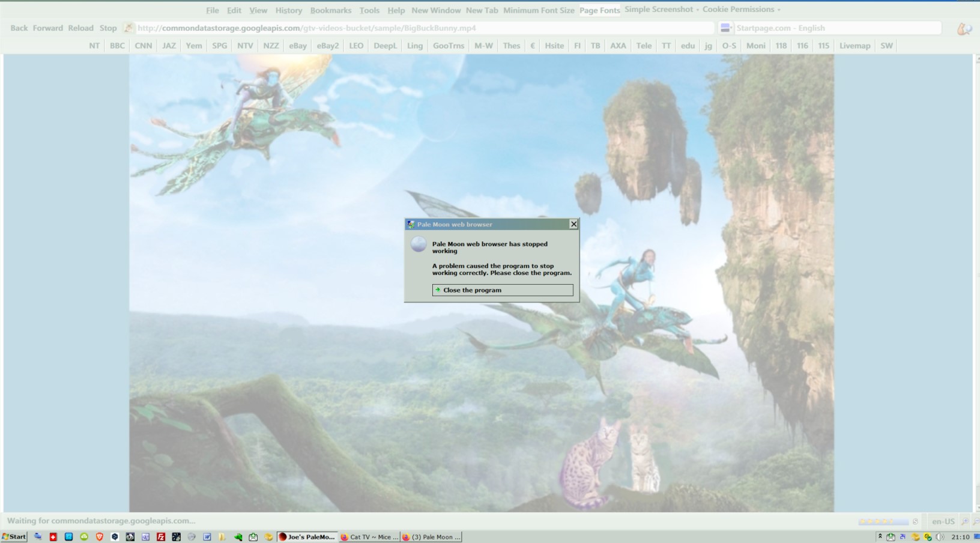The image size is (980, 543).
Task: Open the Bookmarks menu
Action: point(331,10)
